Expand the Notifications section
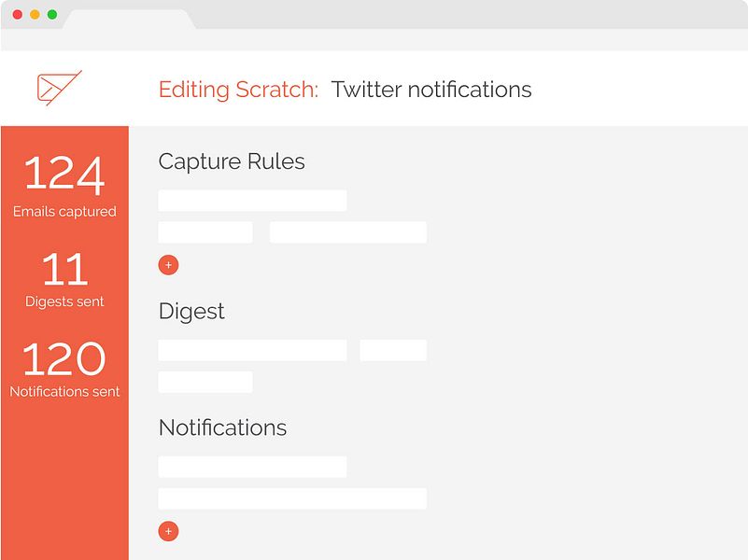This screenshot has width=748, height=560. pos(220,427)
